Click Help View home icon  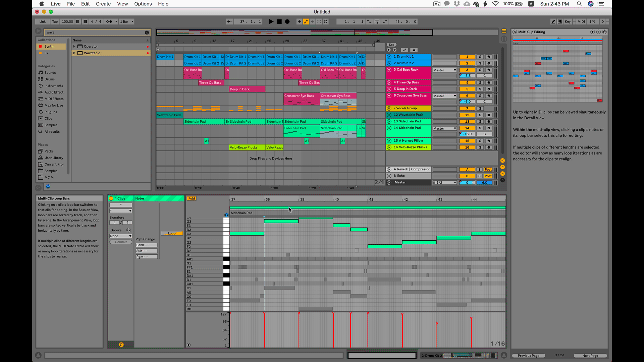click(604, 32)
